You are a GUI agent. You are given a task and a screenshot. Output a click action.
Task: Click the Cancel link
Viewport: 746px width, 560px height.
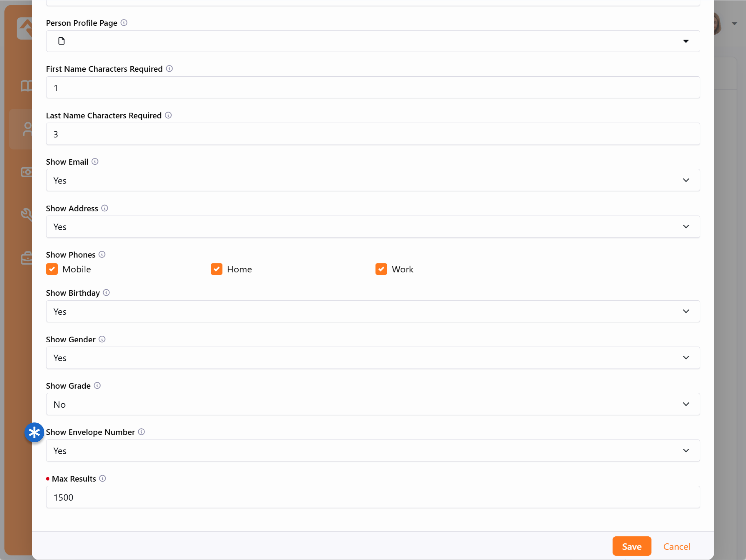(x=676, y=547)
